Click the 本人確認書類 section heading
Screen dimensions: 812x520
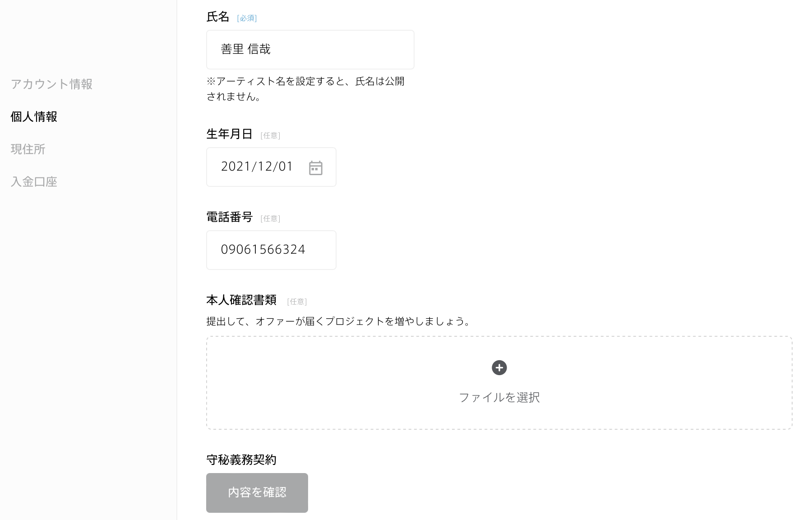pyautogui.click(x=241, y=300)
